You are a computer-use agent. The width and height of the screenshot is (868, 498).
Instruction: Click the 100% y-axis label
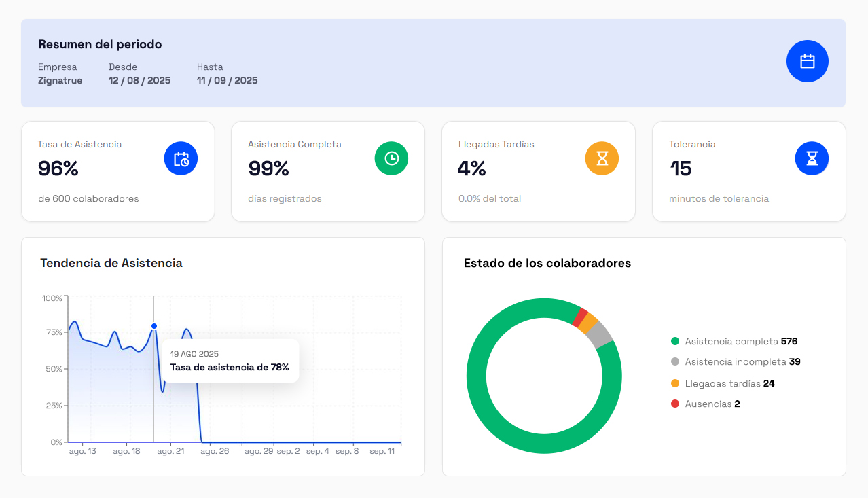click(x=52, y=298)
